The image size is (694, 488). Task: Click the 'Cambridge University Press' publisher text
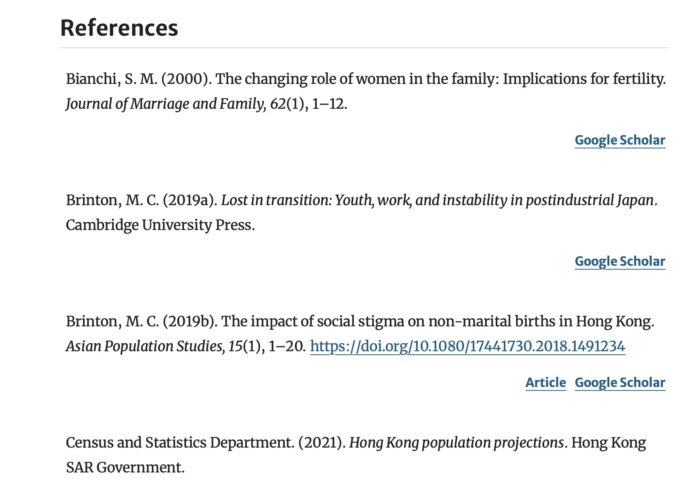160,225
